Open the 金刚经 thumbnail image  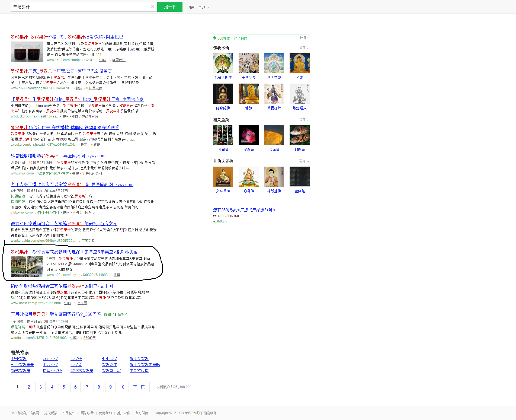[x=300, y=177]
